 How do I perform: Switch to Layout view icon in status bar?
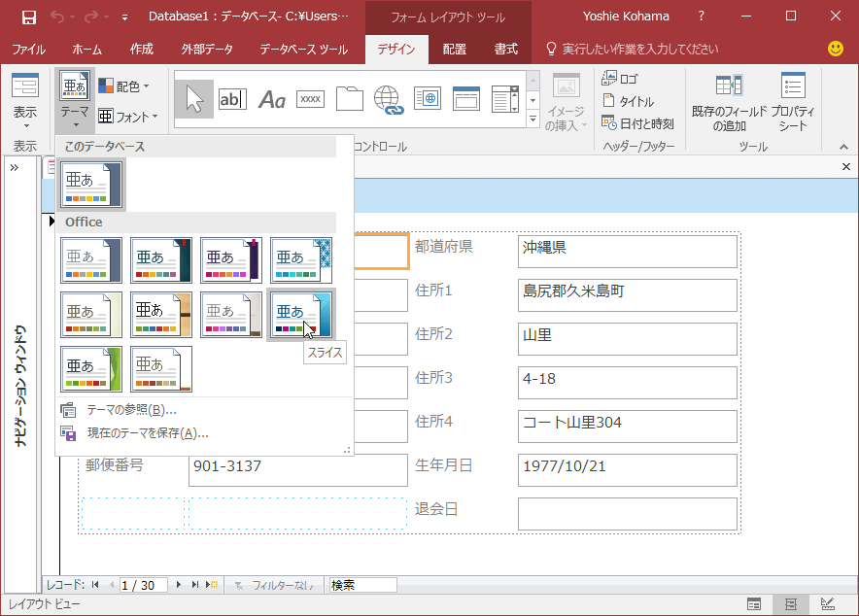click(x=791, y=604)
